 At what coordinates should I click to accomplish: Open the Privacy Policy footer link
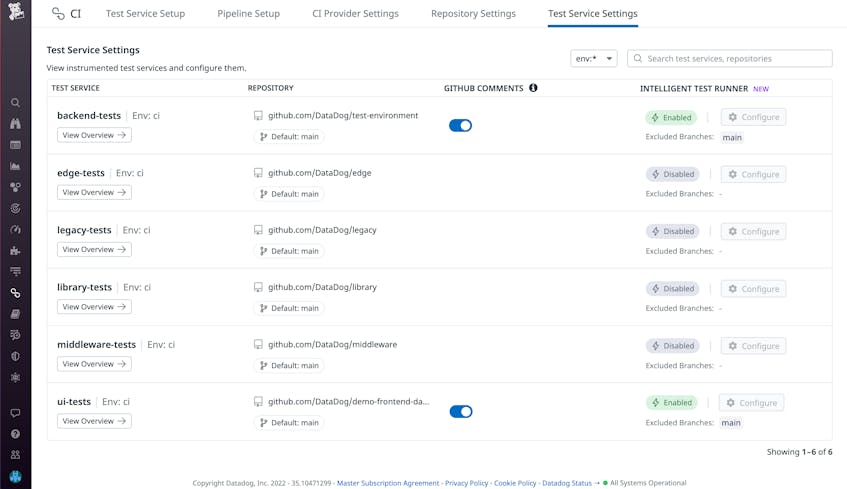[x=466, y=483]
